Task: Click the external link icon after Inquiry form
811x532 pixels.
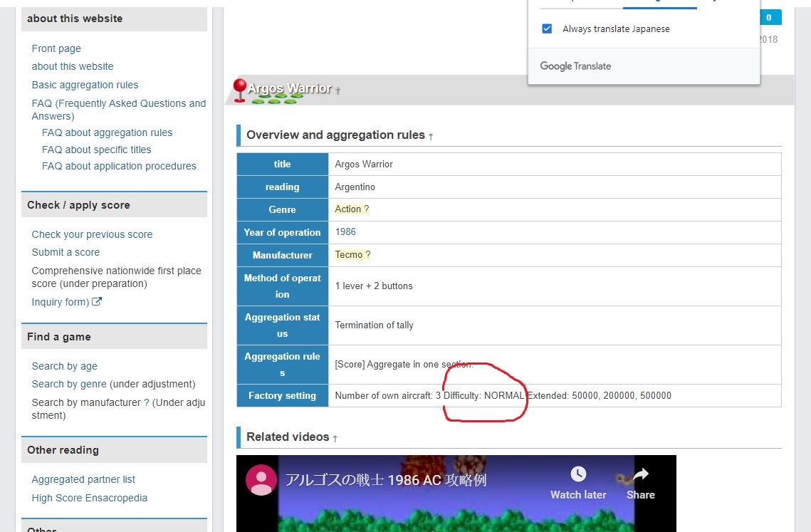Action: 97,302
